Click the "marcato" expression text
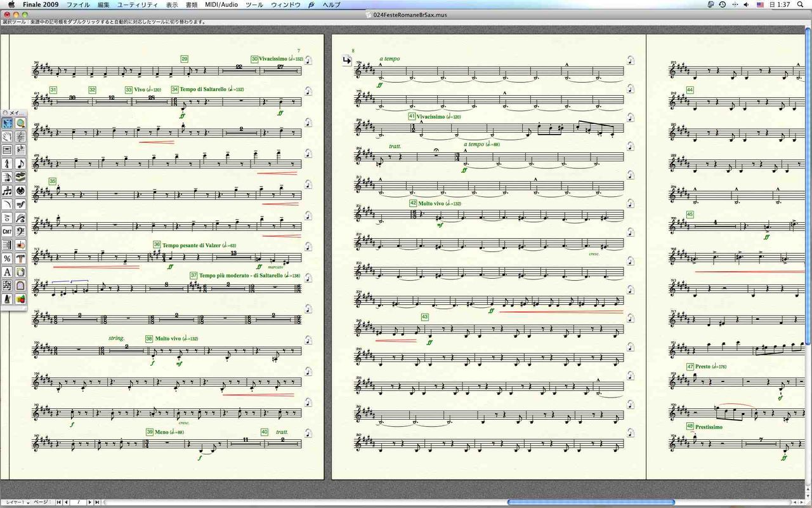This screenshot has width=812, height=508. tap(275, 267)
